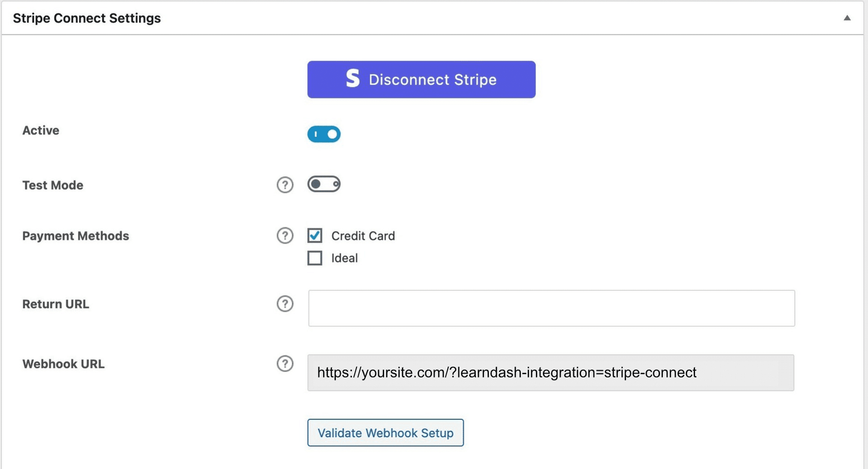Click the Credit Card label text

tap(363, 236)
